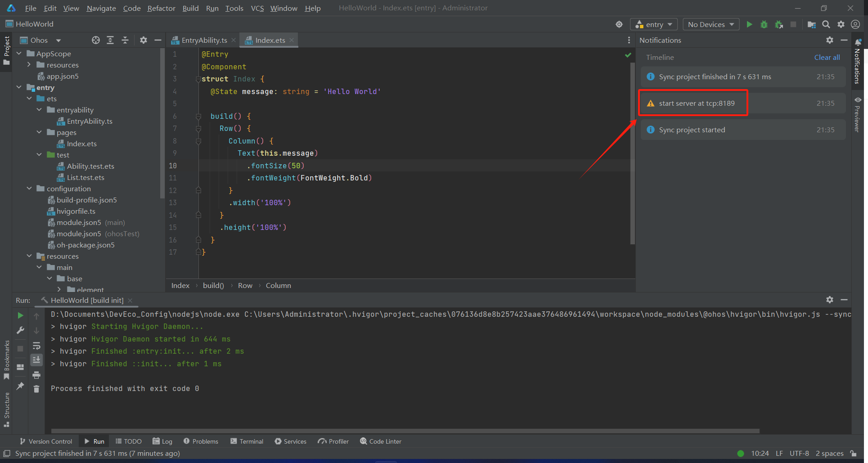Expand all nodes in Project tree
The image size is (868, 463).
(110, 40)
